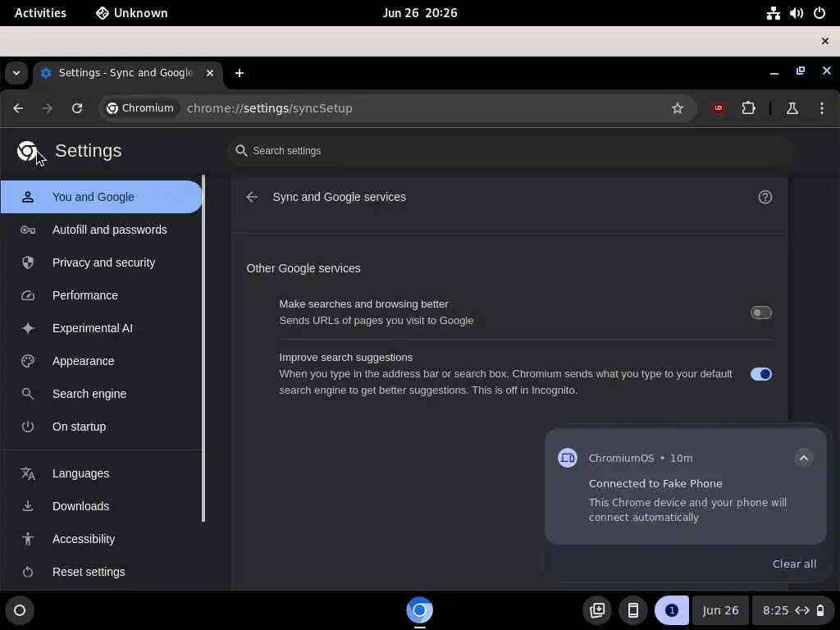Click the Search settings field
Screen dimensions: 840x630
[509, 151]
